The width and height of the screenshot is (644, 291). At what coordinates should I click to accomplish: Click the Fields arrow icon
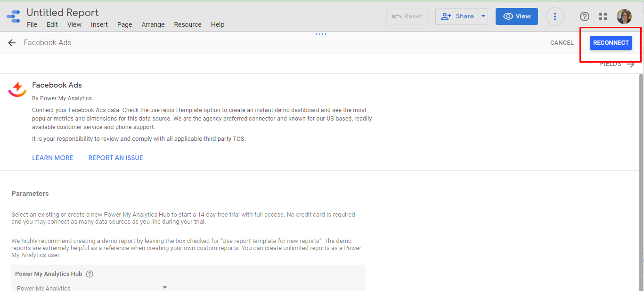(x=631, y=64)
